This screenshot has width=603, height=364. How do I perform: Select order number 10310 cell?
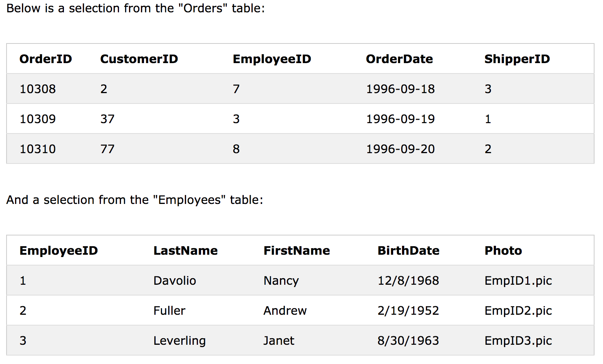click(38, 149)
